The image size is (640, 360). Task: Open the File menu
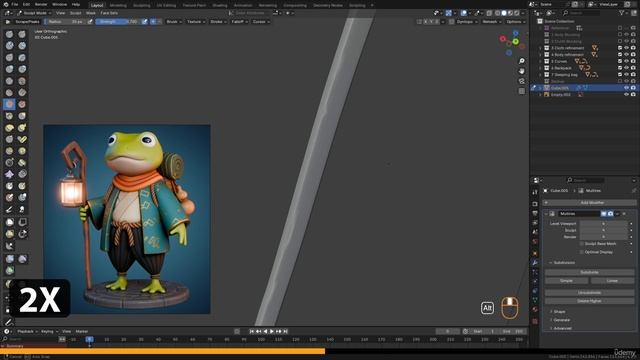click(15, 4)
